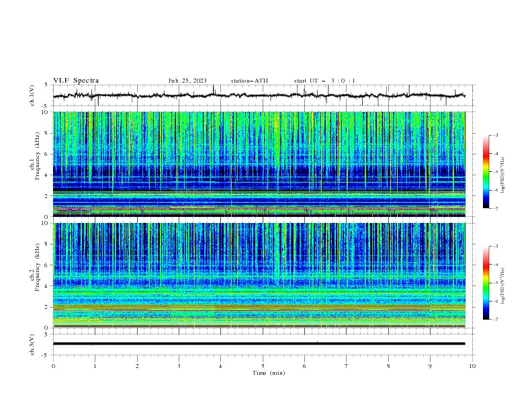Click the "ch.1(V)" axis label
The height and width of the screenshot is (411, 532).
coord(32,95)
